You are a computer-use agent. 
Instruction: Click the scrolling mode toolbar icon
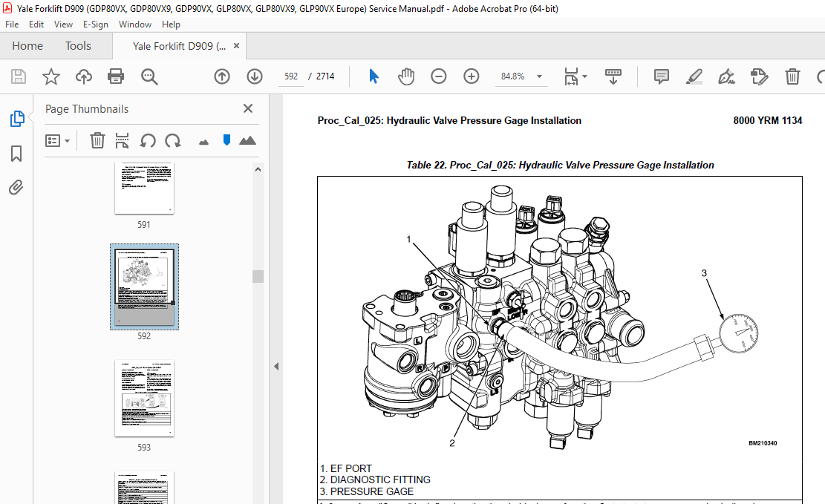tap(613, 76)
